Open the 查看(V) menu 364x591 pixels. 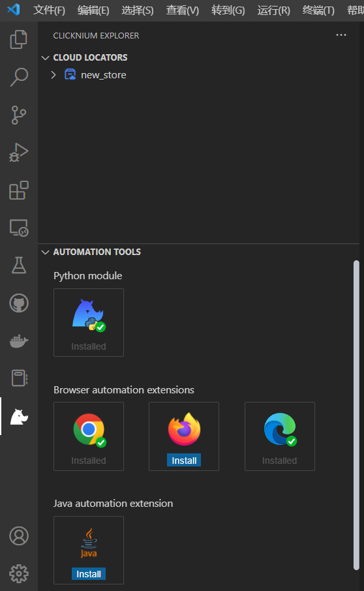coord(183,10)
